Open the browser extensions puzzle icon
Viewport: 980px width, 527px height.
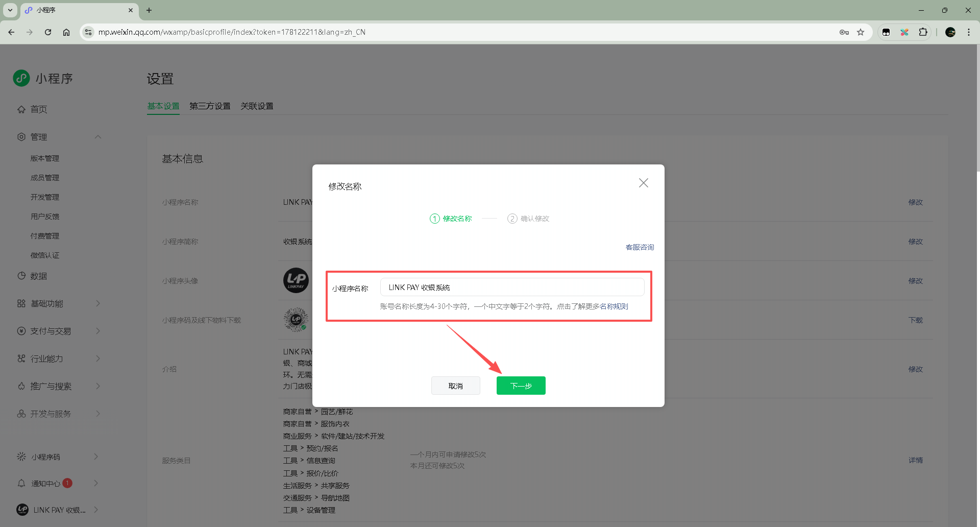click(923, 32)
